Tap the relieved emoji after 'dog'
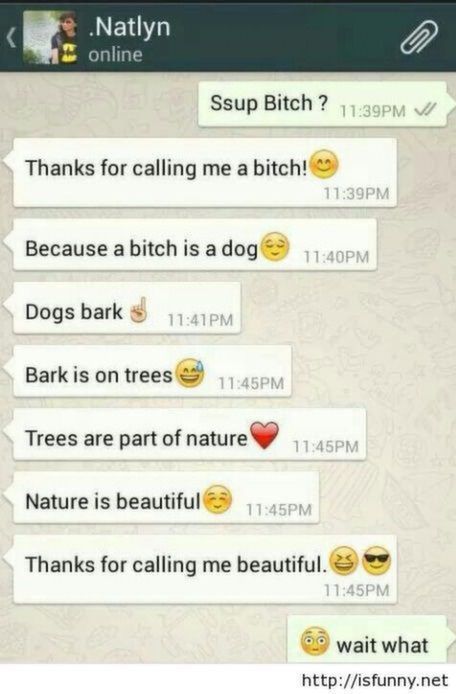Image resolution: width=456 pixels, height=694 pixels. (275, 246)
